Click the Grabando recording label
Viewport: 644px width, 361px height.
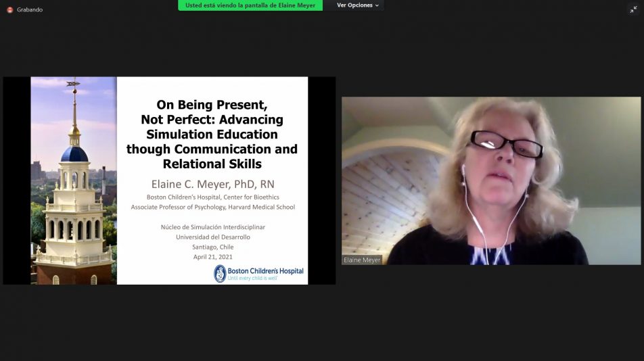click(31, 9)
